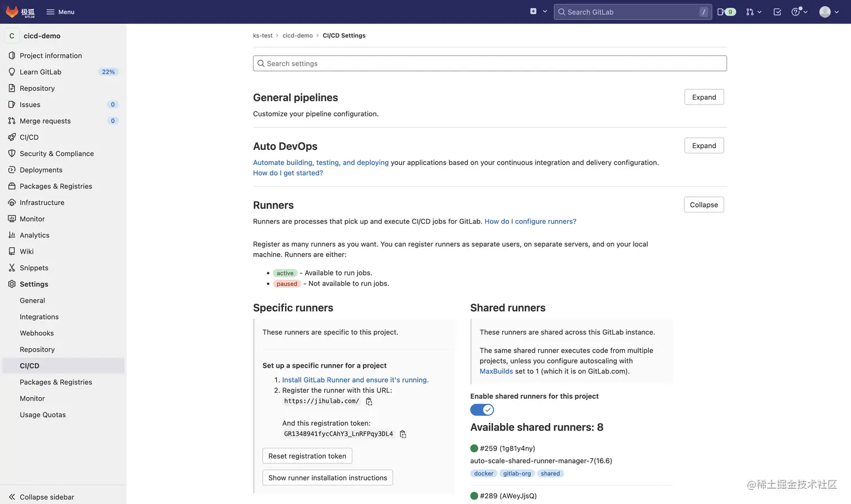Click the Packages & Registries box icon
The image size is (851, 504).
pyautogui.click(x=12, y=186)
